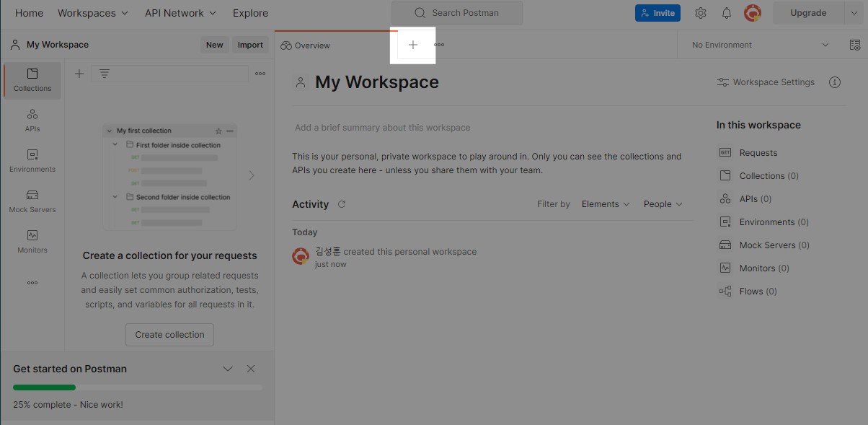Image resolution: width=868 pixels, height=425 pixels.
Task: Click the Create collection button
Action: (169, 335)
